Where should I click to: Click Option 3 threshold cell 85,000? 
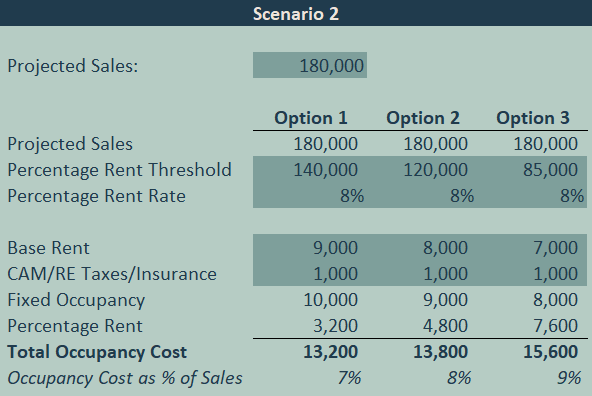point(550,169)
